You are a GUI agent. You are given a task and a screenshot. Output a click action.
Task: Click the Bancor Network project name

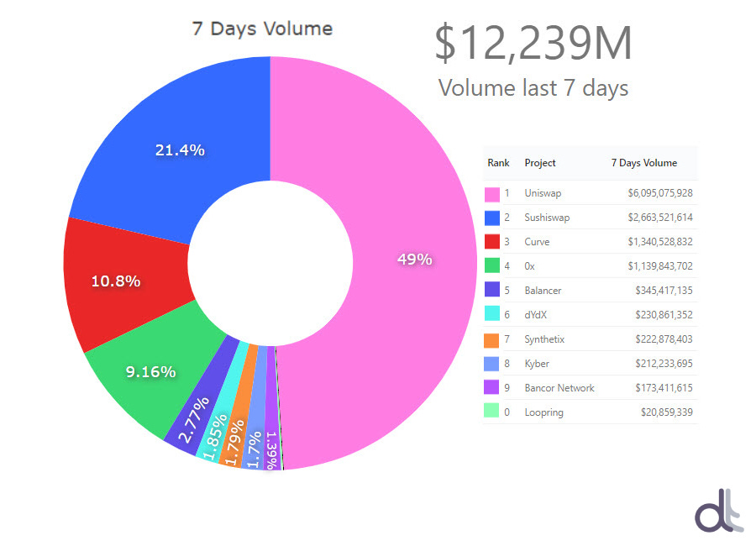(559, 388)
